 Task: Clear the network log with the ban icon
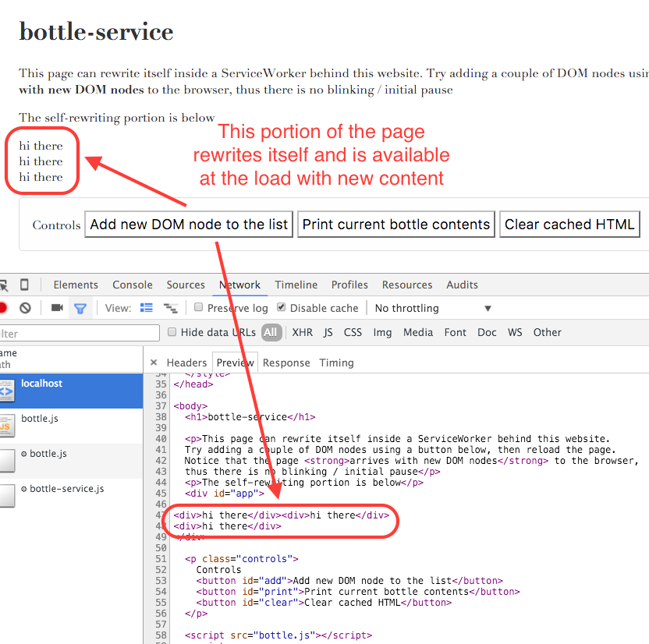[x=25, y=308]
